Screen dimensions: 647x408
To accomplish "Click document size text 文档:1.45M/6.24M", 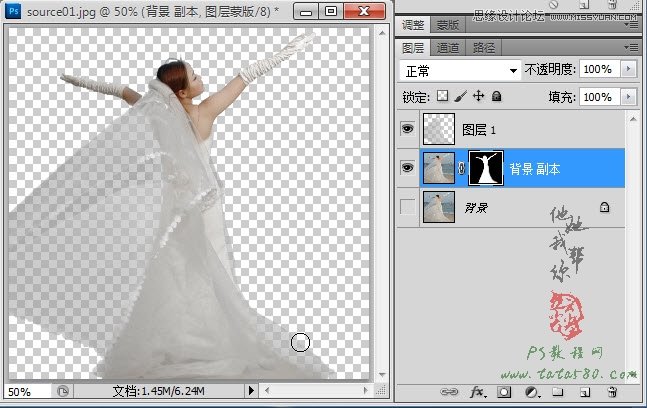I will tap(158, 391).
